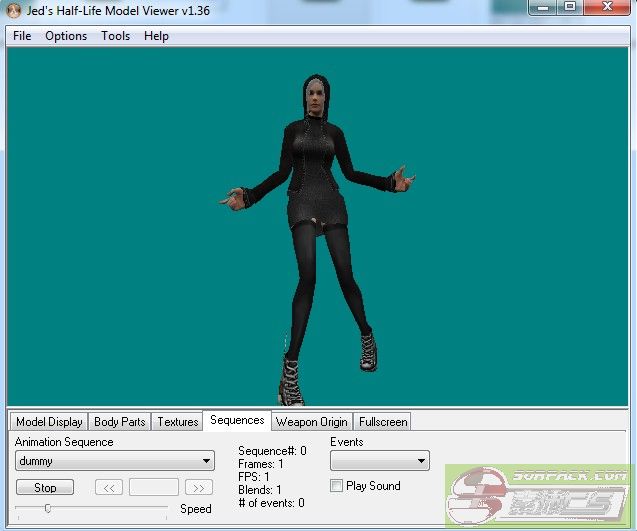This screenshot has width=637, height=531.
Task: Expand the Animation Sequence dropdown
Action: (x=207, y=461)
